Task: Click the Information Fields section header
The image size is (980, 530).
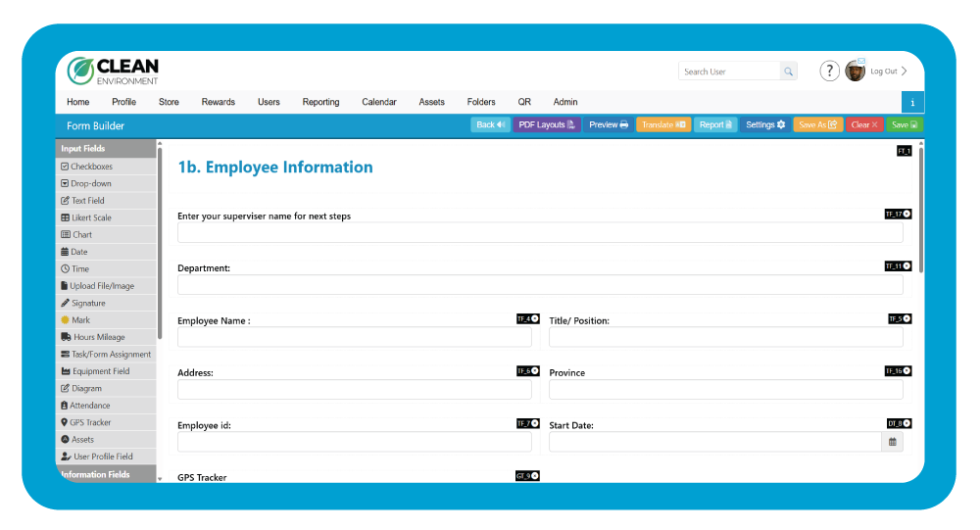Action: coord(106,474)
